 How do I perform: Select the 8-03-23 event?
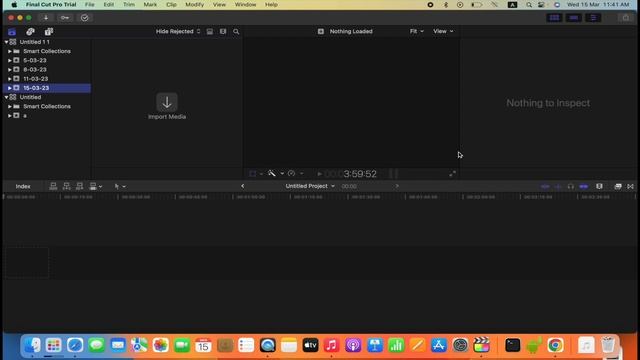pos(35,70)
